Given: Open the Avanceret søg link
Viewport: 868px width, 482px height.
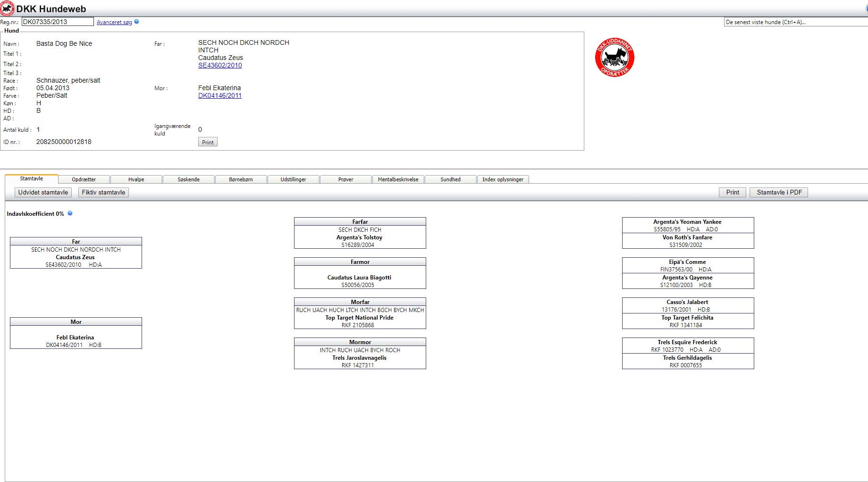Looking at the screenshot, I should (x=114, y=22).
